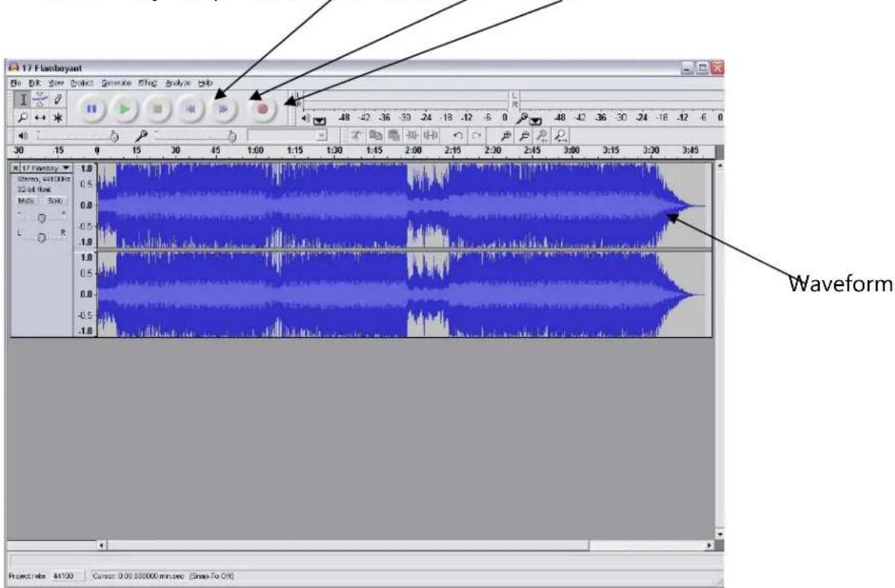Skip to end of the track
895x588 pixels.
(223, 109)
